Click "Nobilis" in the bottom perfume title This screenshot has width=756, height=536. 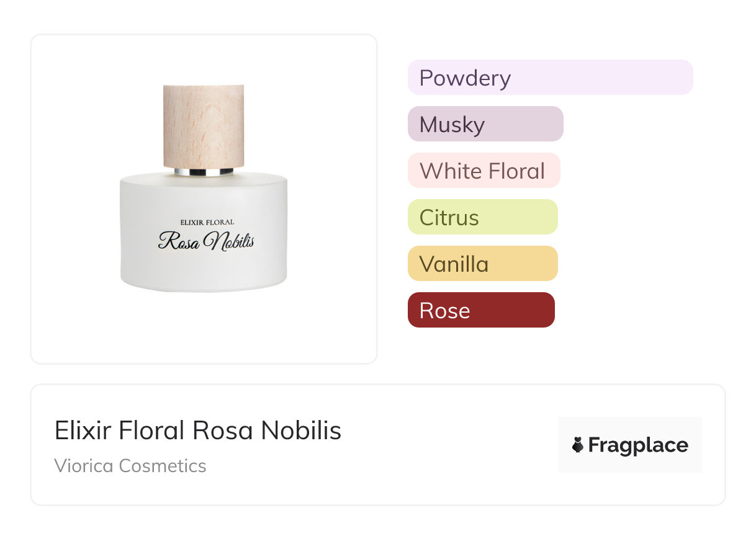coord(301,431)
